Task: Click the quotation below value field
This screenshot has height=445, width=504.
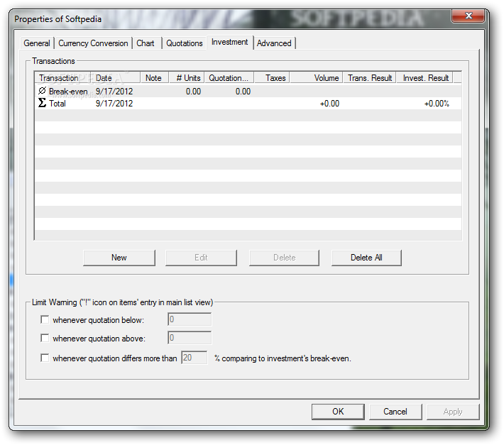Action: tap(190, 320)
